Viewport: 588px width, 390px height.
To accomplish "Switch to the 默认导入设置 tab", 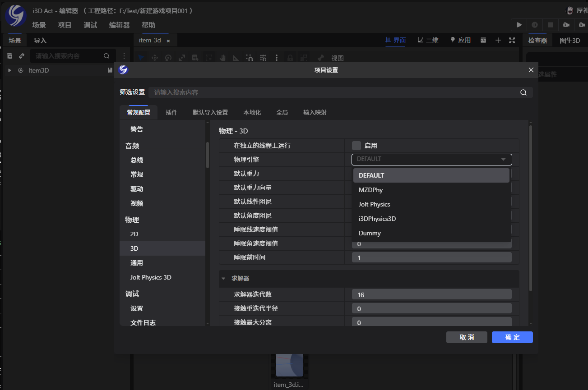I will pyautogui.click(x=210, y=112).
